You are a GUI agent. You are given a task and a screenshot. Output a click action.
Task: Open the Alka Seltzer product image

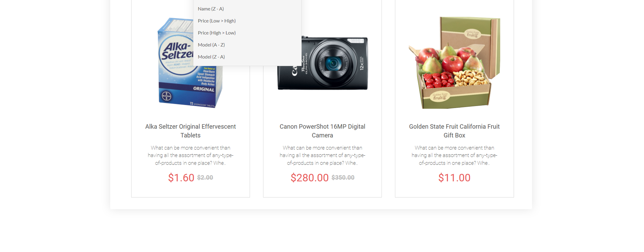click(x=190, y=63)
